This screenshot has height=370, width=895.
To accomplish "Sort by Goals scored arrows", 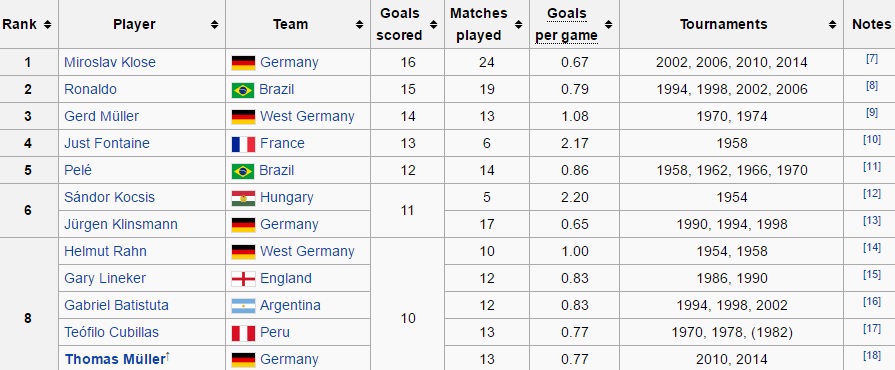I will click(x=434, y=25).
